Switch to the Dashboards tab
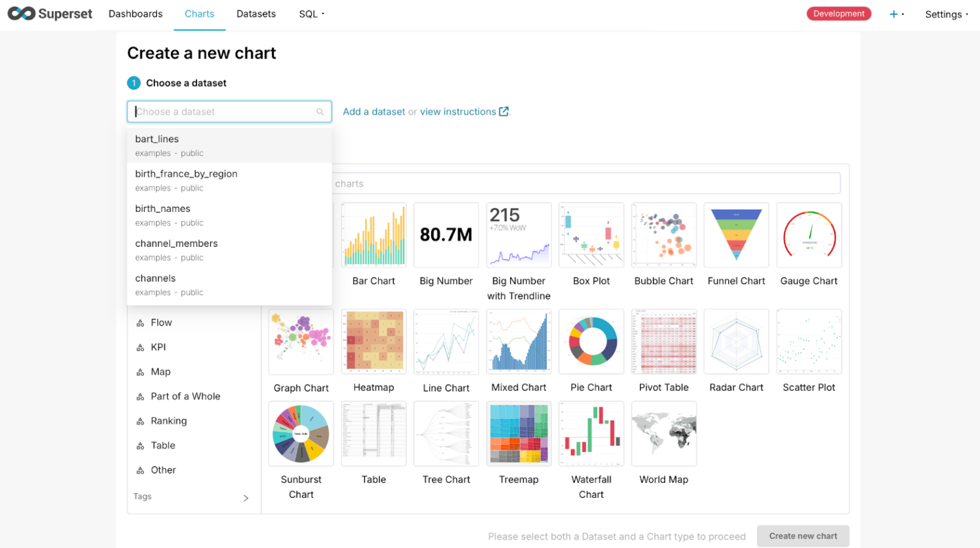Image resolution: width=980 pixels, height=548 pixels. [136, 13]
